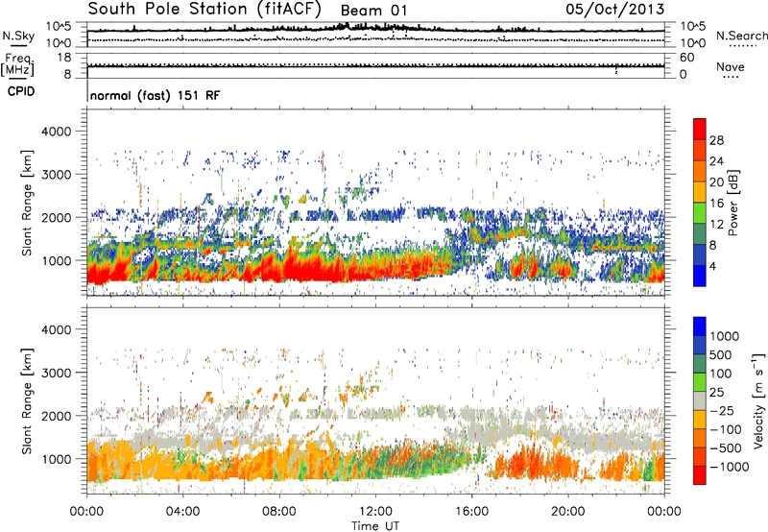Click the green 12 dB power band
768x532 pixels.
tap(700, 213)
